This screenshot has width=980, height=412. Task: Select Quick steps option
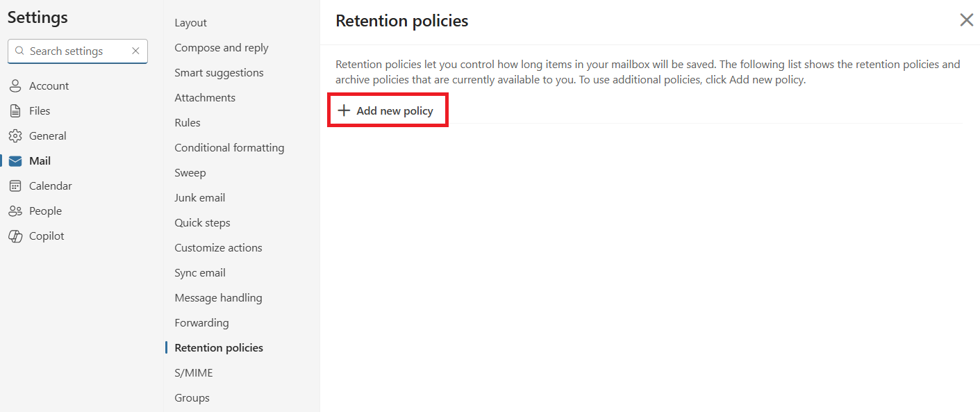tap(202, 223)
